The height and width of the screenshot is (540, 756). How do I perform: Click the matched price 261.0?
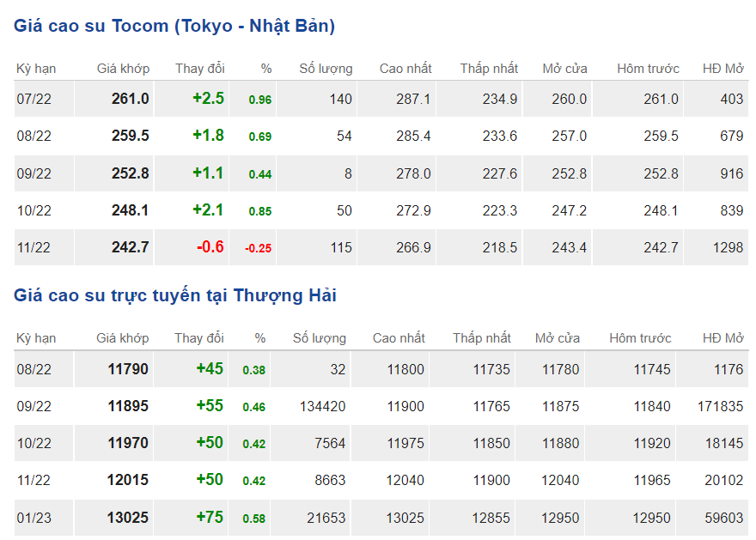click(130, 99)
